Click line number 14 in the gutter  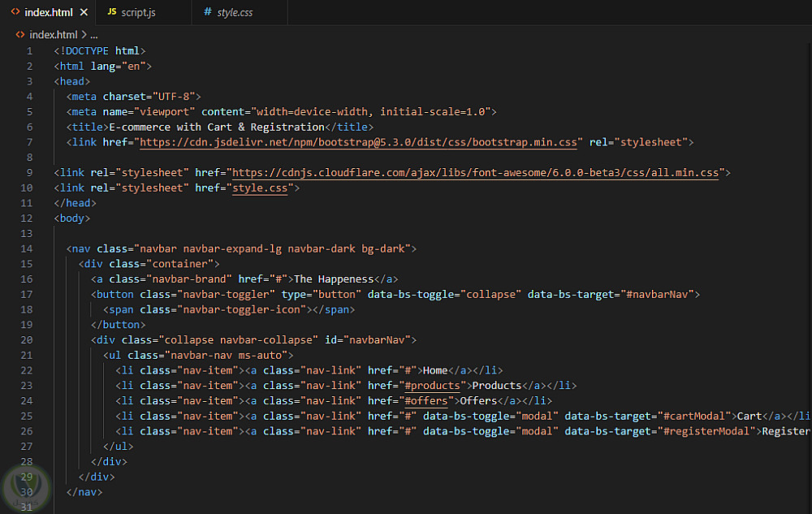coord(28,248)
